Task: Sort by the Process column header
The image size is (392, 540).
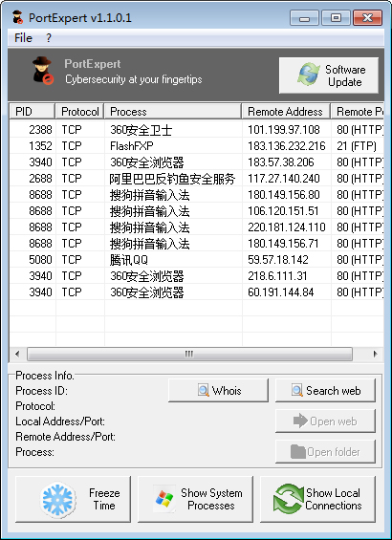Action: [173, 112]
